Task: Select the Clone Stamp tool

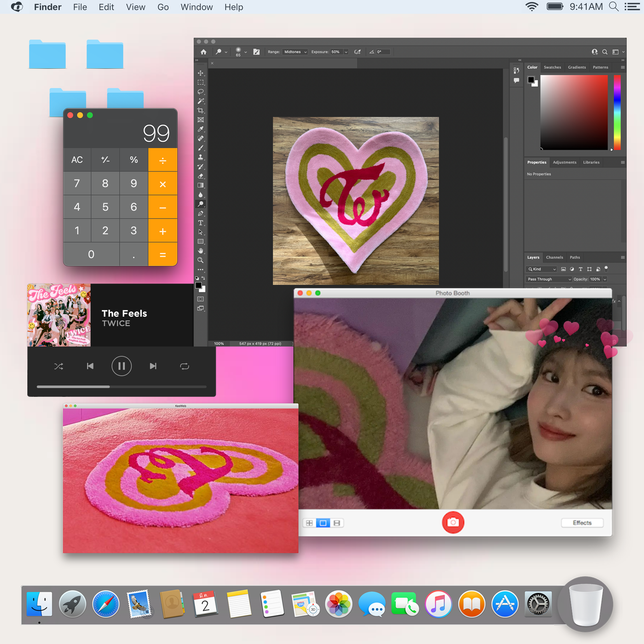Action: 200,157
